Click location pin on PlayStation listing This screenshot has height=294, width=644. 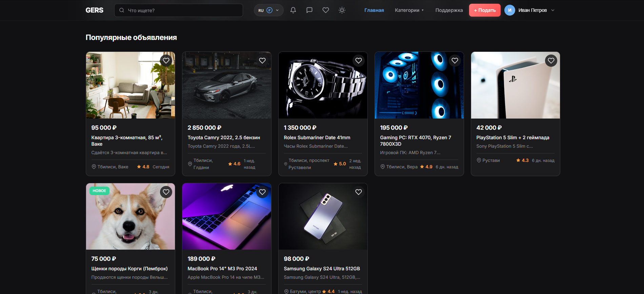(479, 160)
